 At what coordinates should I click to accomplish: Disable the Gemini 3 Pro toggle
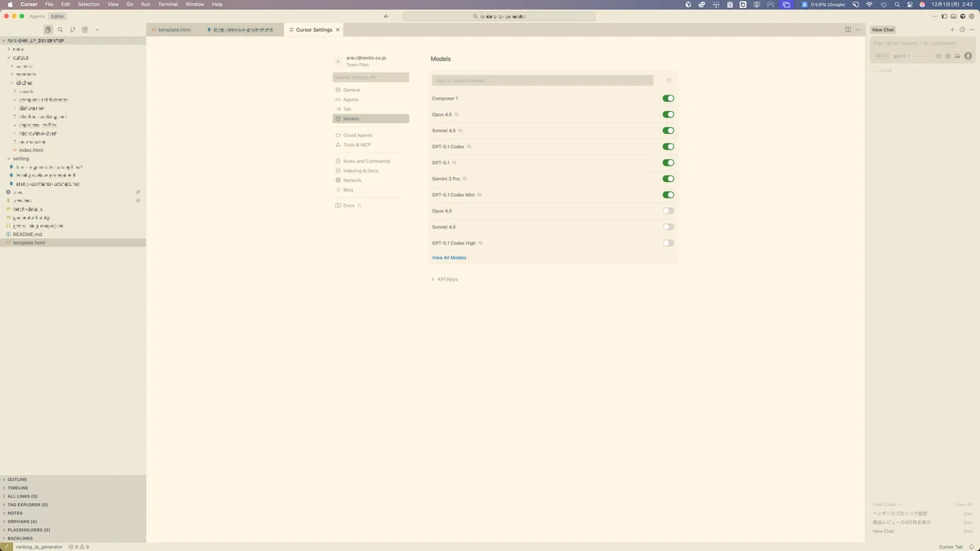point(668,179)
